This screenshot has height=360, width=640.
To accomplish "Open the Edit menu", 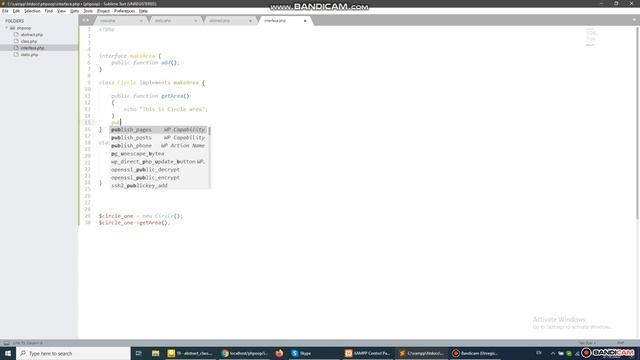I will coord(16,11).
